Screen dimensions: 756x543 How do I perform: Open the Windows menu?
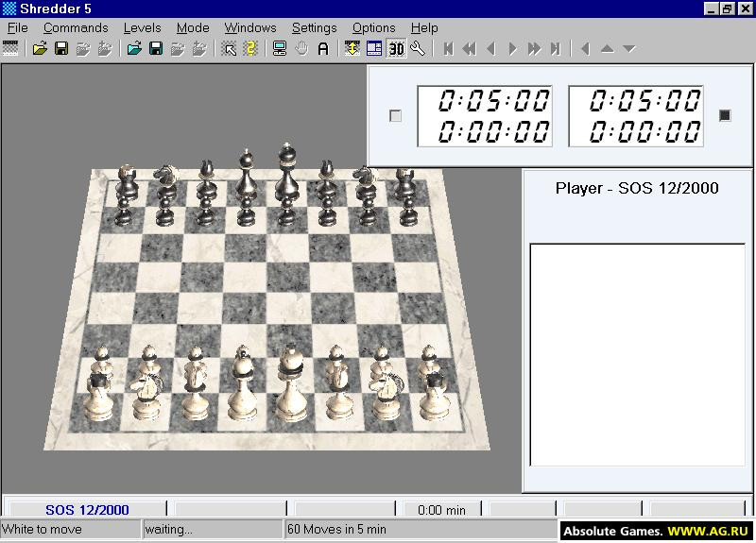pos(250,28)
